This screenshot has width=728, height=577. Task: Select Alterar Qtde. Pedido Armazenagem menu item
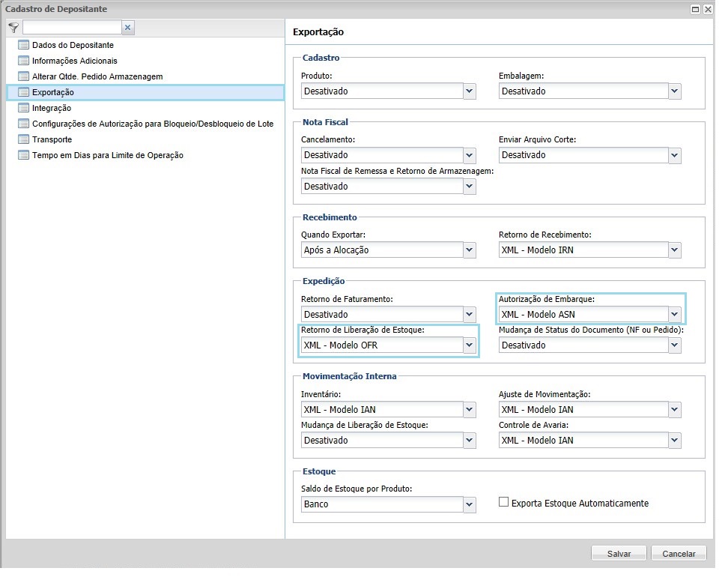pos(97,76)
